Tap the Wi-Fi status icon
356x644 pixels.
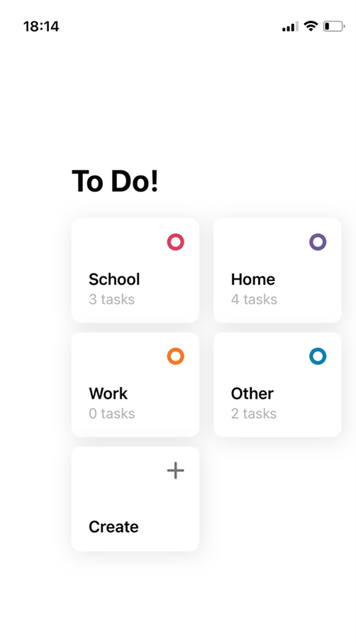click(310, 27)
